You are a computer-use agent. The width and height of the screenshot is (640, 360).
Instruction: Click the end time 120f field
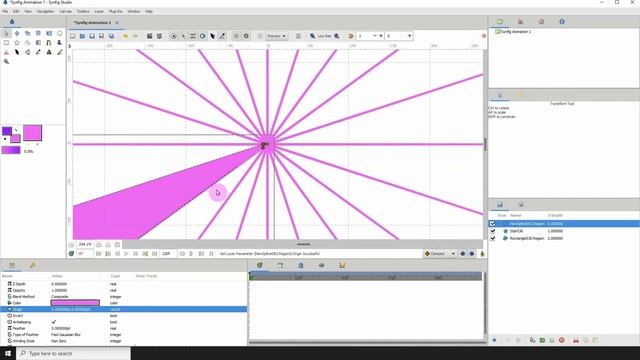169,253
